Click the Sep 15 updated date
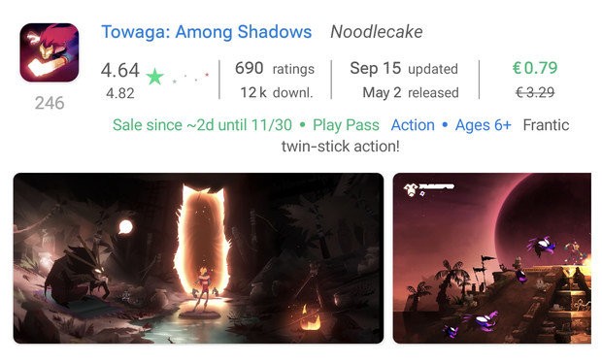Screen dimensions: 602x364 404,69
